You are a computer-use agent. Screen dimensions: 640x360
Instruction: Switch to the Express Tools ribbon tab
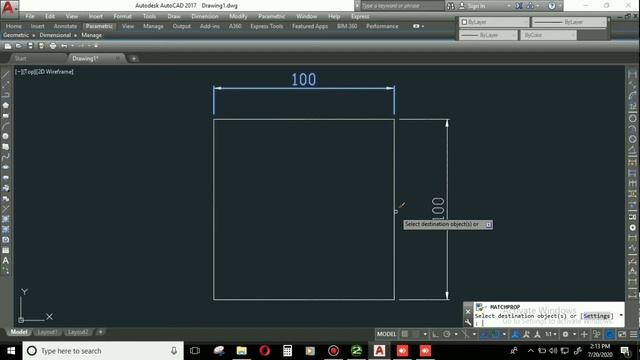(267, 26)
